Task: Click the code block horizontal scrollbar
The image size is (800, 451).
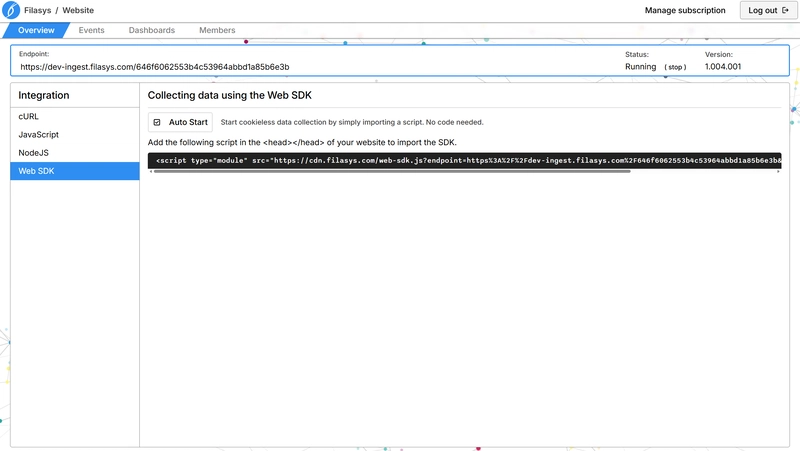Action: tap(390, 171)
